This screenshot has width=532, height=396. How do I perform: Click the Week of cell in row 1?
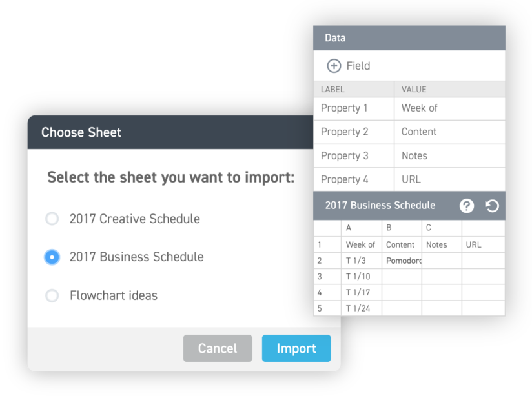click(361, 244)
